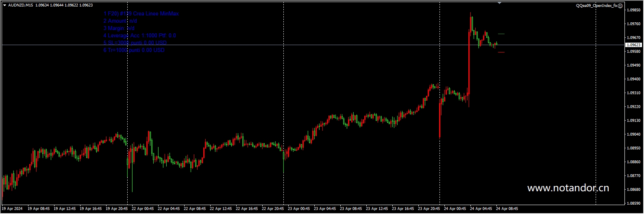This screenshot has height=214, width=644.
Task: Select the '5 SL=3000 punti 0.00 USD' label
Action: click(x=135, y=43)
